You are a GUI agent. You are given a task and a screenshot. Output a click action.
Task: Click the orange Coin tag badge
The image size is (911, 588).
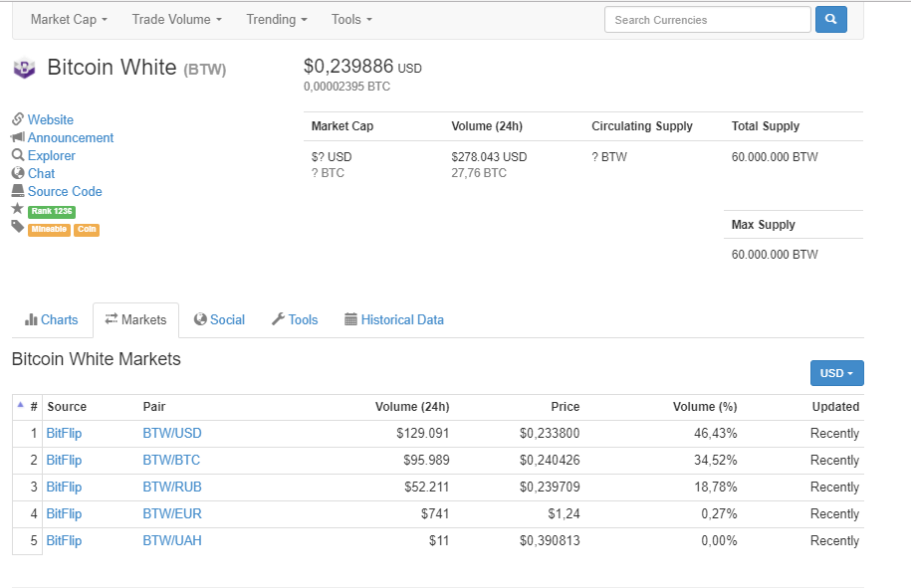coord(87,230)
